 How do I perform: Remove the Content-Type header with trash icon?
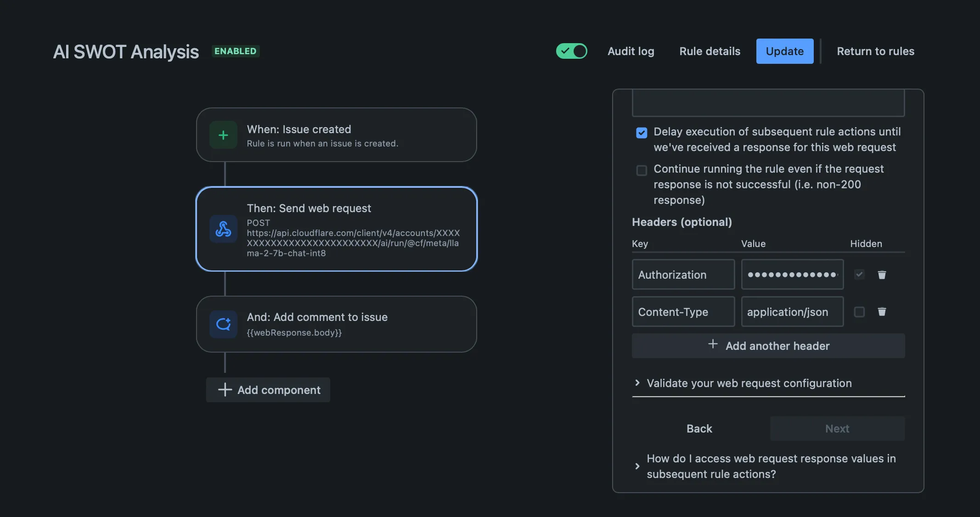pyautogui.click(x=882, y=312)
